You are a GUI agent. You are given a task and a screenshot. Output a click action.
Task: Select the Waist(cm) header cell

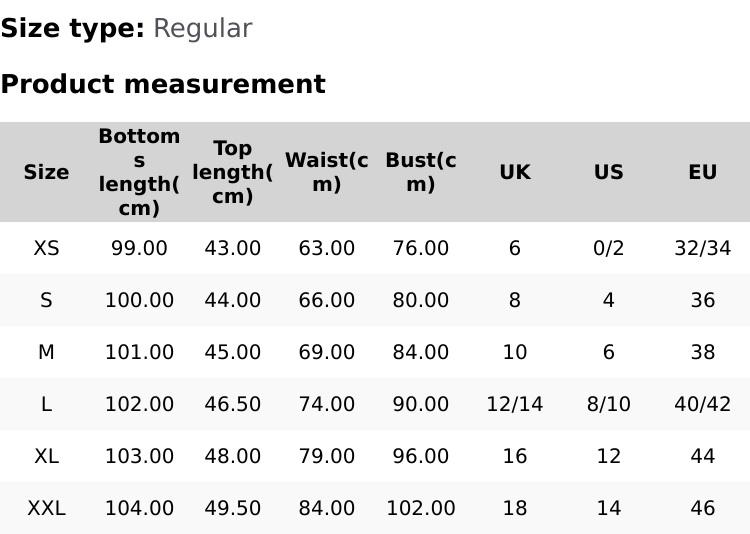(327, 172)
